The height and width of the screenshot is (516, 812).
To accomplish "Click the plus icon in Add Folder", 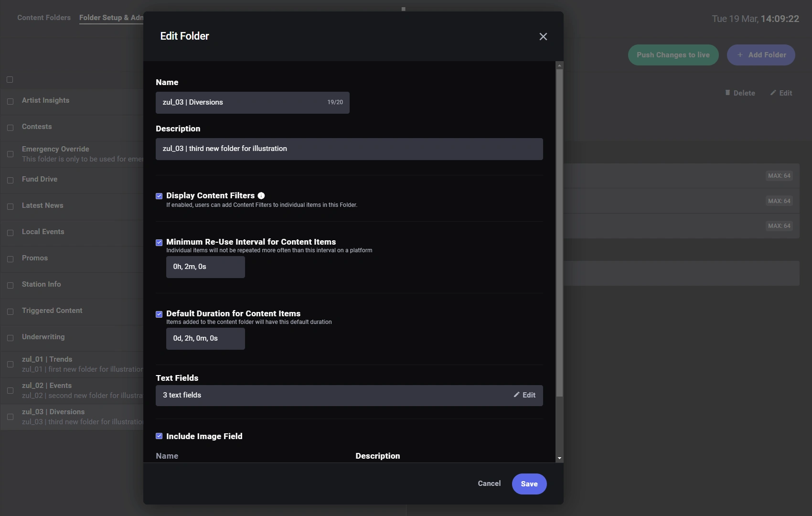I will point(740,55).
